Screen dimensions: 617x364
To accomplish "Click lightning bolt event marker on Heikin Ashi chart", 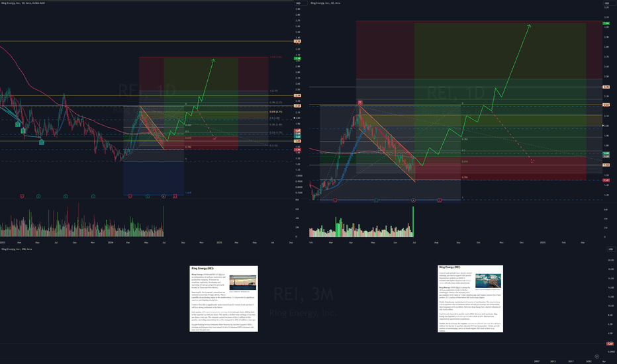I will point(164,196).
